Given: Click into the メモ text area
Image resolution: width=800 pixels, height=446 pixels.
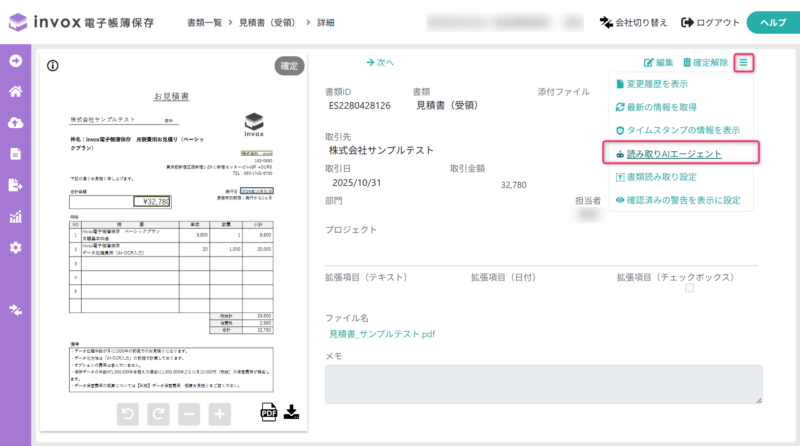Looking at the screenshot, I should (543, 384).
